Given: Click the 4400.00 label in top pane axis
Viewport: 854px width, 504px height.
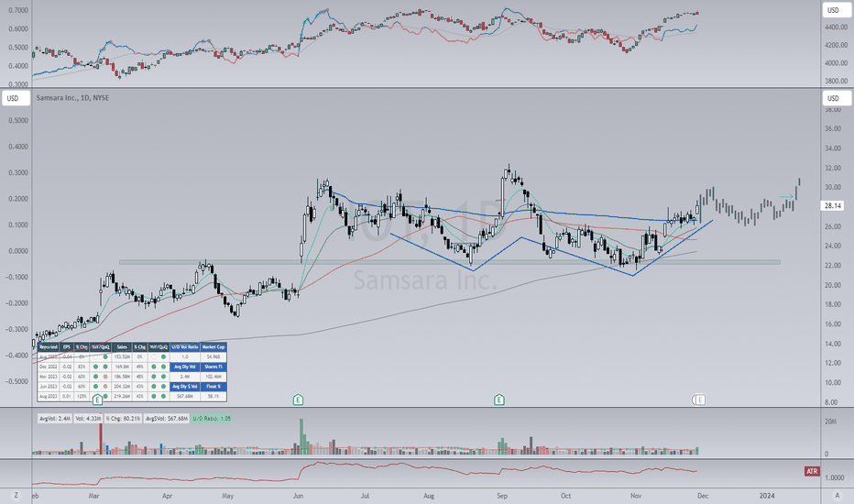Looking at the screenshot, I should coord(837,27).
